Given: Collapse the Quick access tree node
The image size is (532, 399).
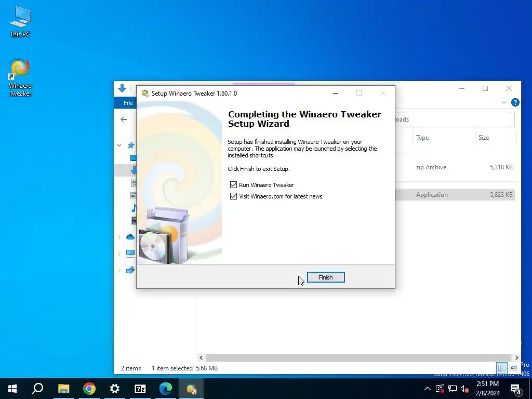Looking at the screenshot, I should (x=119, y=145).
